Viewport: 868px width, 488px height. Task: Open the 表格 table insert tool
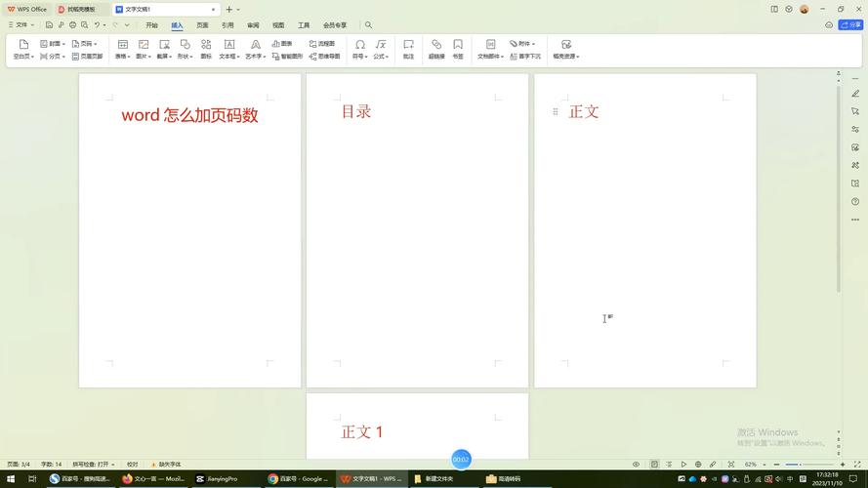(x=123, y=49)
